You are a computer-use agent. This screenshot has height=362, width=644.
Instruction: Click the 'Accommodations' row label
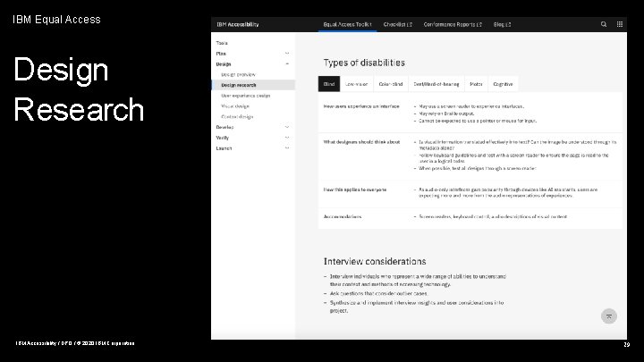pos(343,216)
